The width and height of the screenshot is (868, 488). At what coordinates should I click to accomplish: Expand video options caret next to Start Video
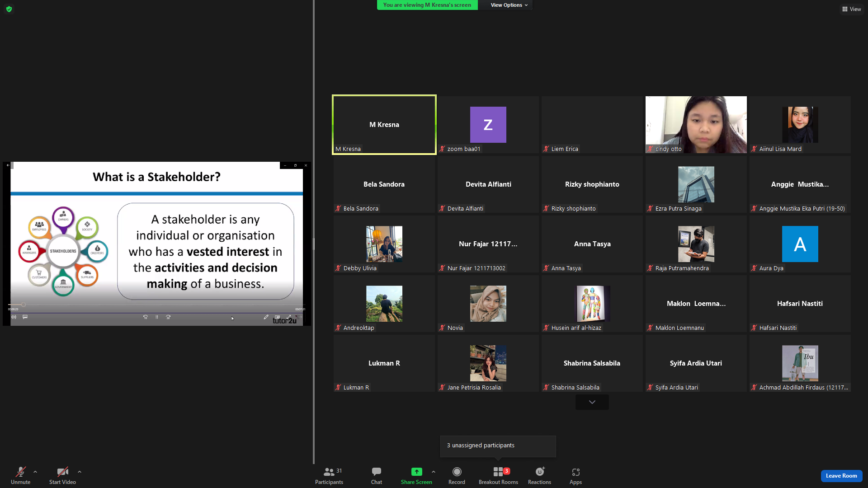coord(80,472)
